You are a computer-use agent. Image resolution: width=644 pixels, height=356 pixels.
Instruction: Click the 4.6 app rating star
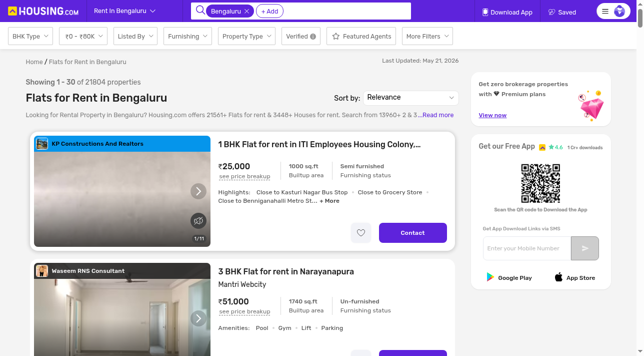tap(551, 147)
